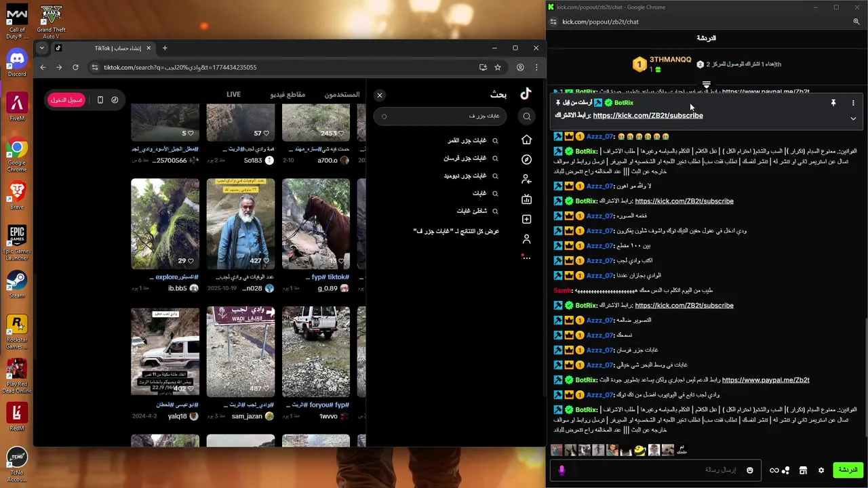Screen dimensions: 868x488
Task: Go back in TikTok browser window
Action: 43,67
